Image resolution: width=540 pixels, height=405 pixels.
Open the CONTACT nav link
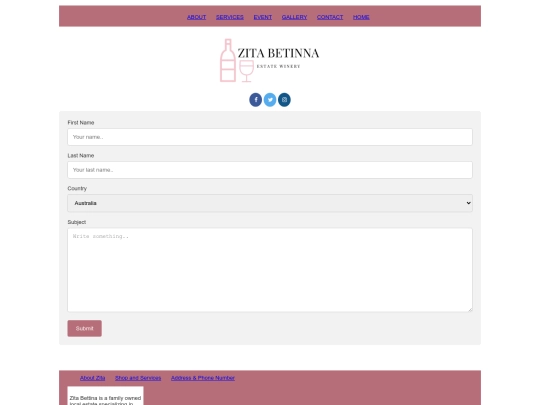(x=330, y=17)
